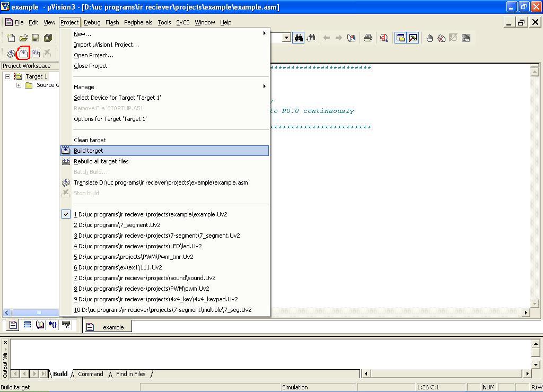Screen dimensions: 543x392
Task: Click the Translate current file toolbar icon
Action: point(11,54)
